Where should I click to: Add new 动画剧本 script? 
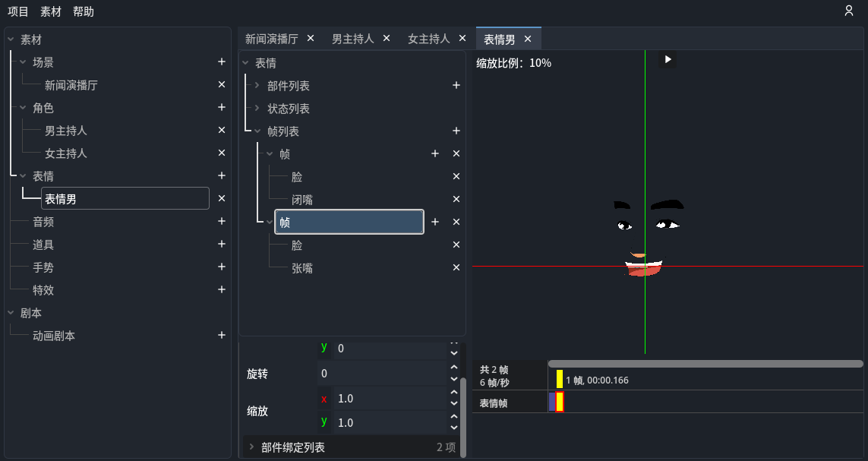point(222,336)
